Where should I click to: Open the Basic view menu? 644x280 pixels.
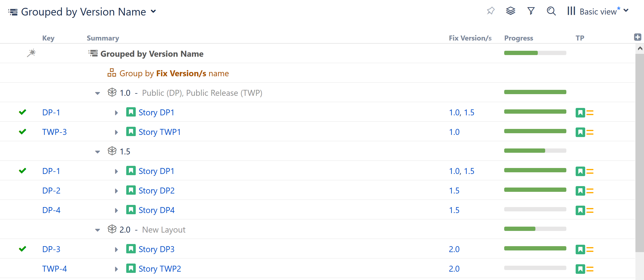(598, 11)
